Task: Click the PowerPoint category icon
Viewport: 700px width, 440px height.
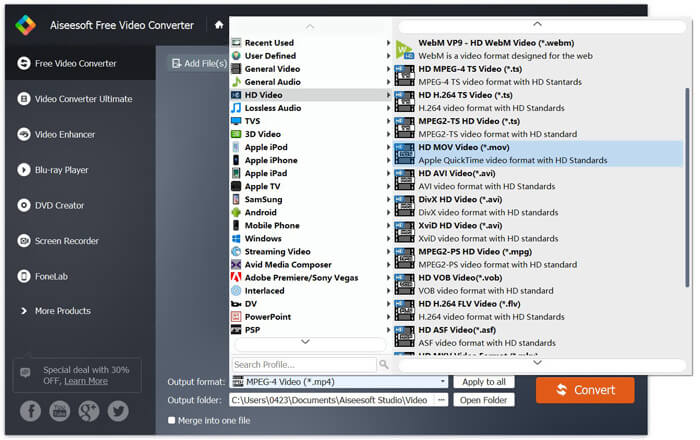Action: pyautogui.click(x=236, y=317)
